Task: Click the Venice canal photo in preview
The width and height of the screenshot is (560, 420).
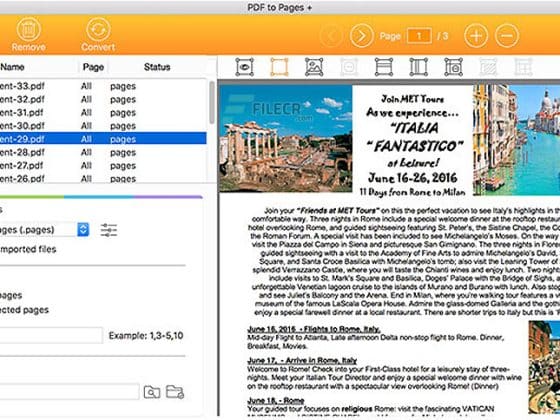Action: pyautogui.click(x=516, y=140)
